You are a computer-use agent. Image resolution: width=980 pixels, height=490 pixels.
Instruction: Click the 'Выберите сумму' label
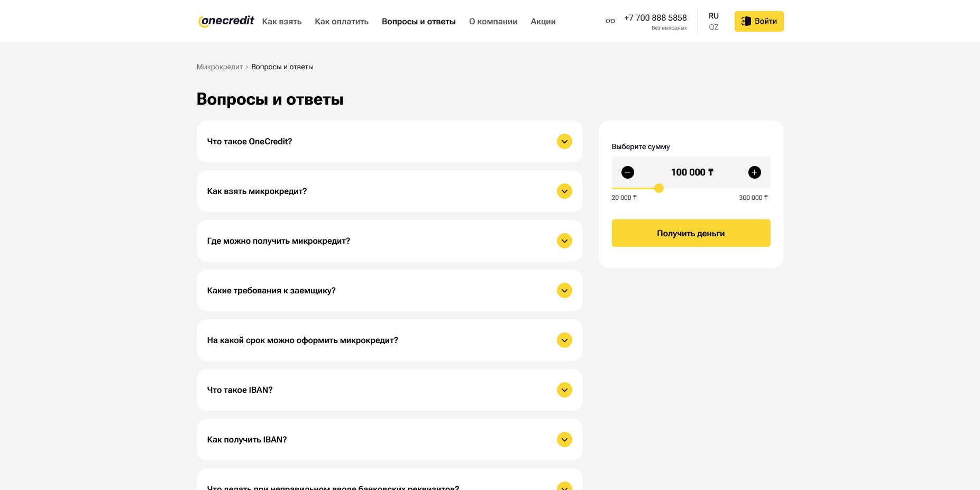(641, 147)
